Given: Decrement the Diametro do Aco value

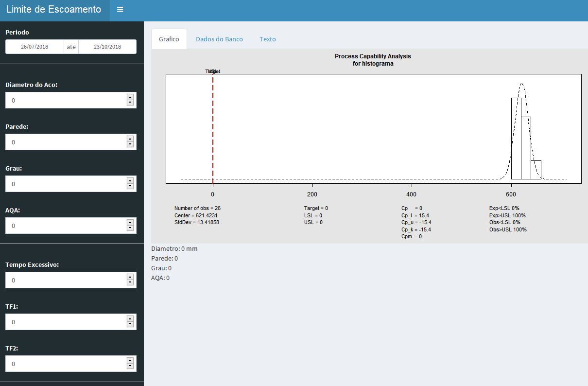Looking at the screenshot, I should pyautogui.click(x=130, y=103).
